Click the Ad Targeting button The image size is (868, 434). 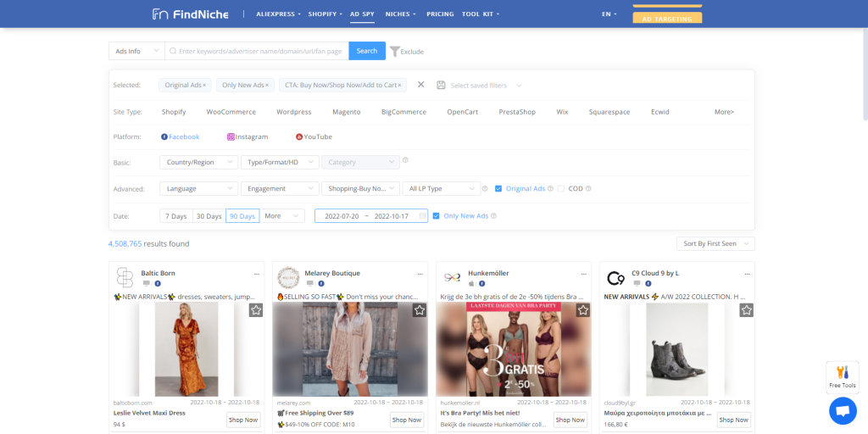pyautogui.click(x=667, y=19)
